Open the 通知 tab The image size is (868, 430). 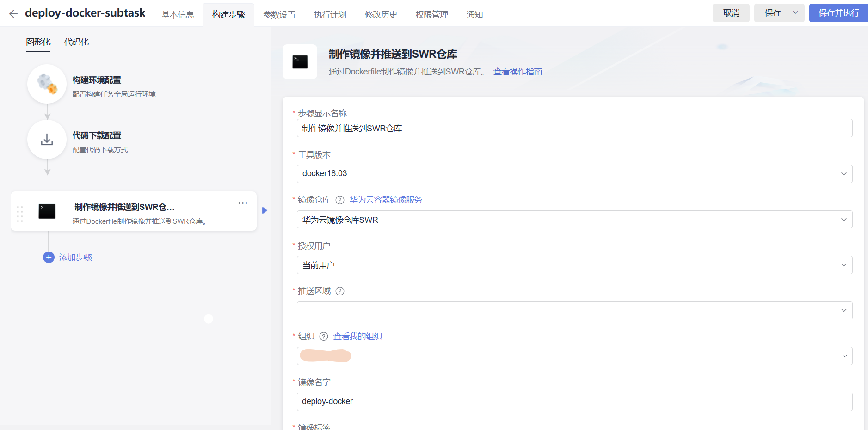point(474,15)
